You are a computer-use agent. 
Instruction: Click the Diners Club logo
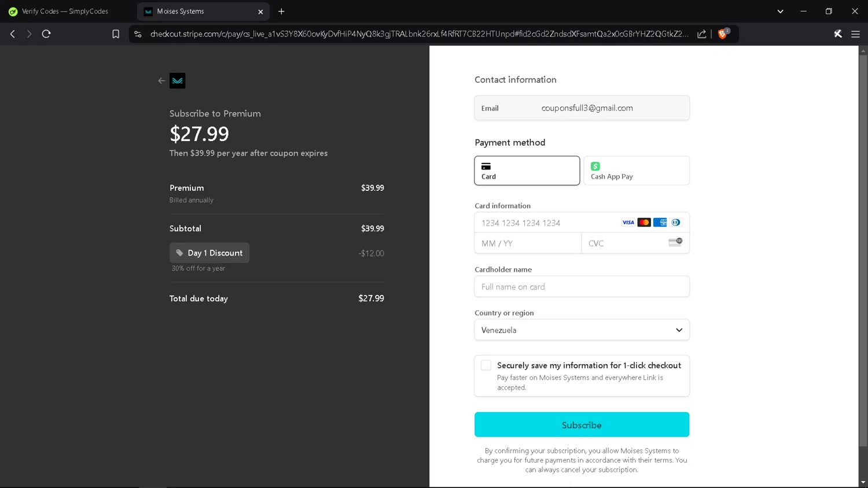pos(676,223)
